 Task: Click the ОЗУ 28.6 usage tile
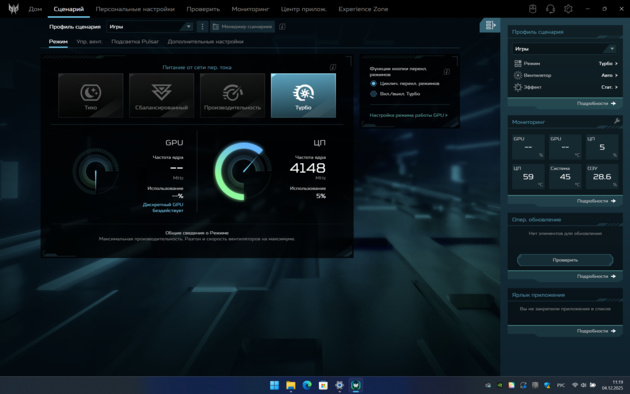click(602, 176)
